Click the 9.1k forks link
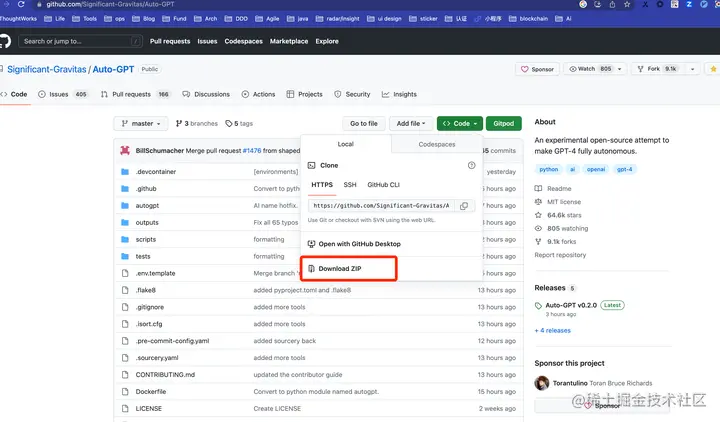Viewport: 720px width, 422px height. click(x=561, y=242)
